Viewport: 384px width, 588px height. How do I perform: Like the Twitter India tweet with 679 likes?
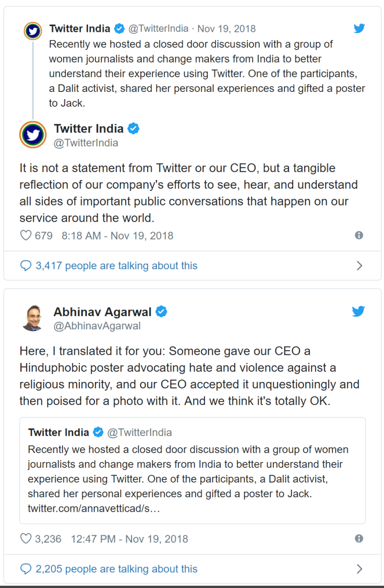[x=26, y=235]
